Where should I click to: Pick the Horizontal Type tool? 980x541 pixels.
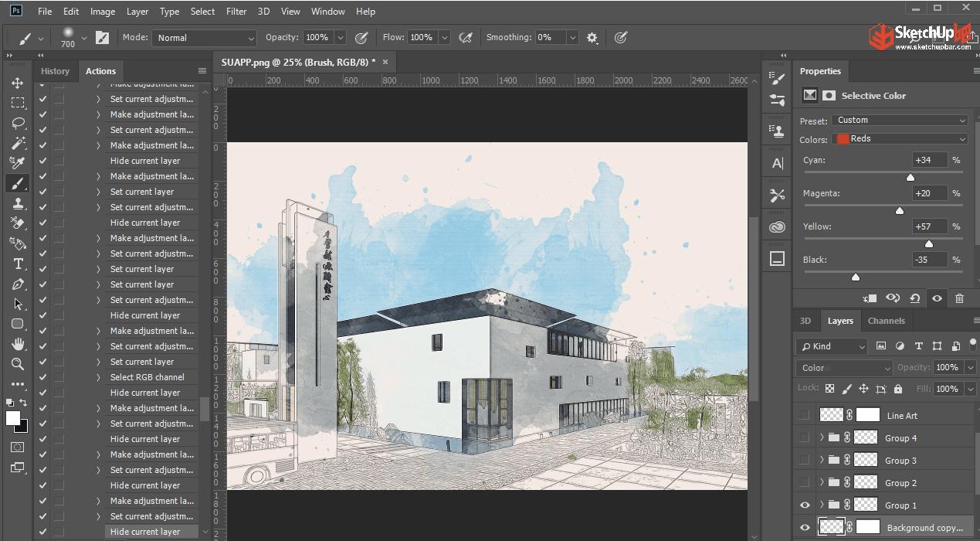[17, 264]
